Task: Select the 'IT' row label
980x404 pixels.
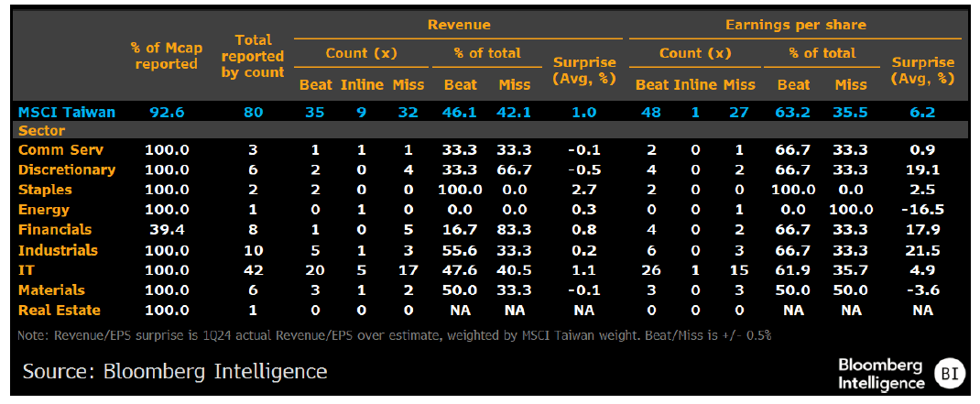Action: click(x=25, y=270)
